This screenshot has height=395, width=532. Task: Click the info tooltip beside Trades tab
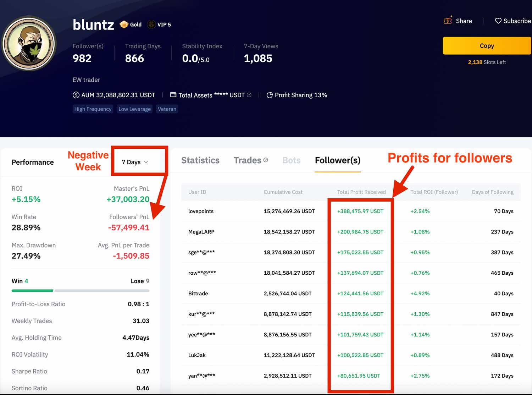pos(266,160)
